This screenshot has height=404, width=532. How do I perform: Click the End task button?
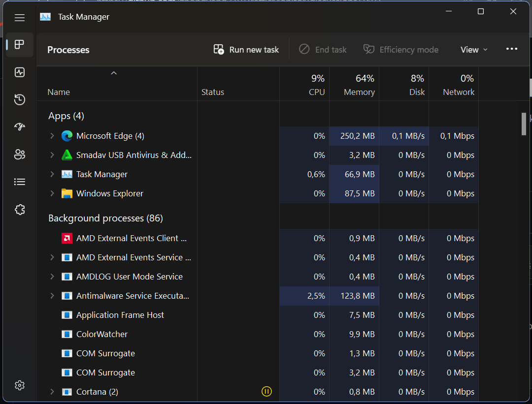point(323,49)
